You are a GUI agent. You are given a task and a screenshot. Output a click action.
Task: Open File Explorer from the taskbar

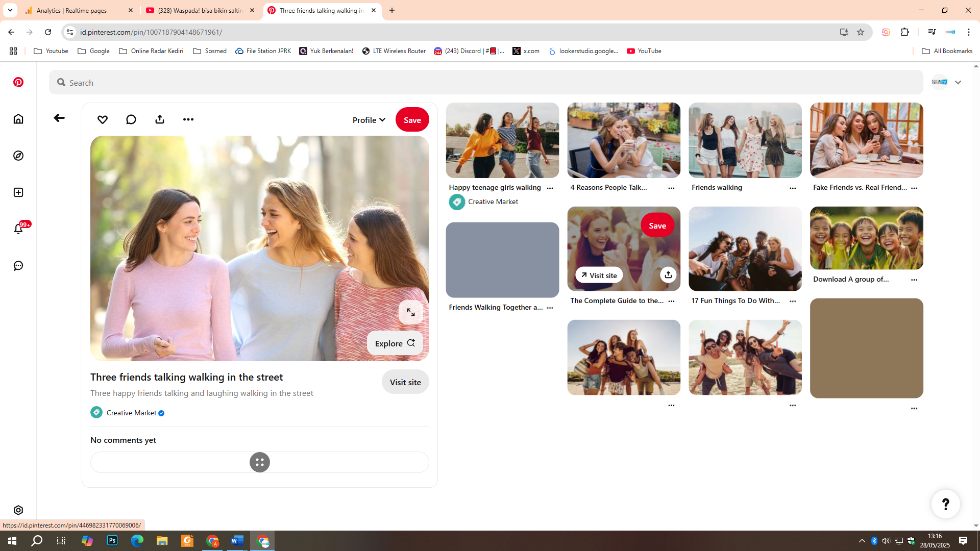pyautogui.click(x=162, y=541)
